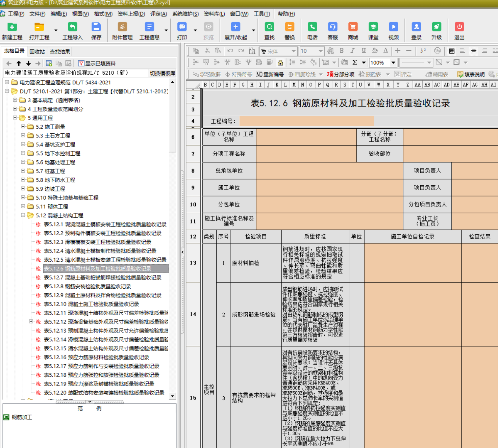Open the 100% zoom dropdown
The height and width of the screenshot is (448, 498).
pyautogui.click(x=393, y=62)
